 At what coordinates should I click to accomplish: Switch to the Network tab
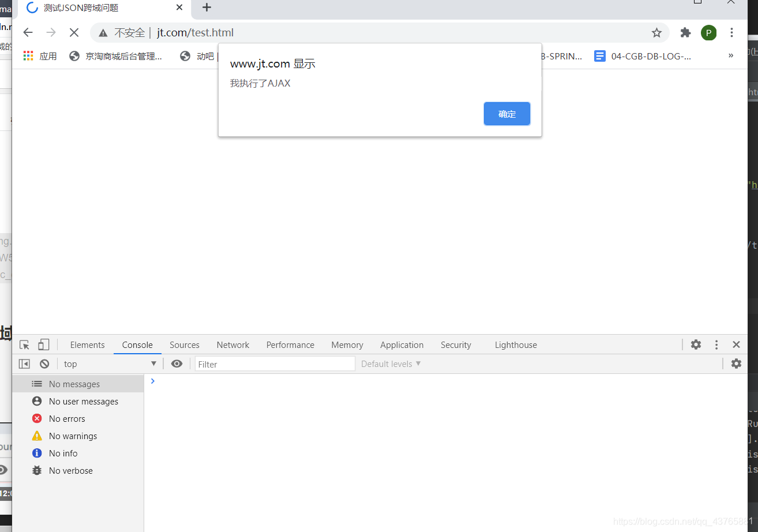click(233, 345)
